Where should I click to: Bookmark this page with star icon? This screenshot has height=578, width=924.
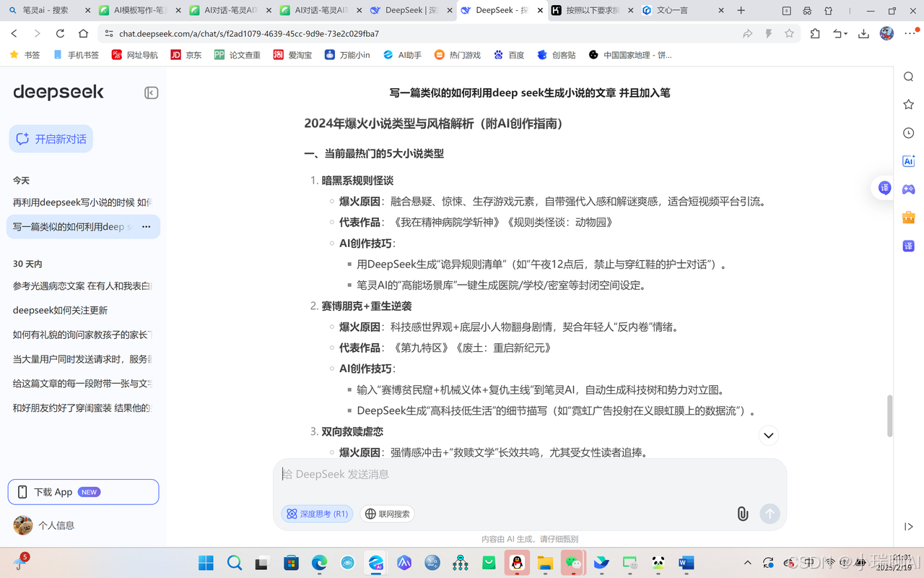click(x=789, y=34)
